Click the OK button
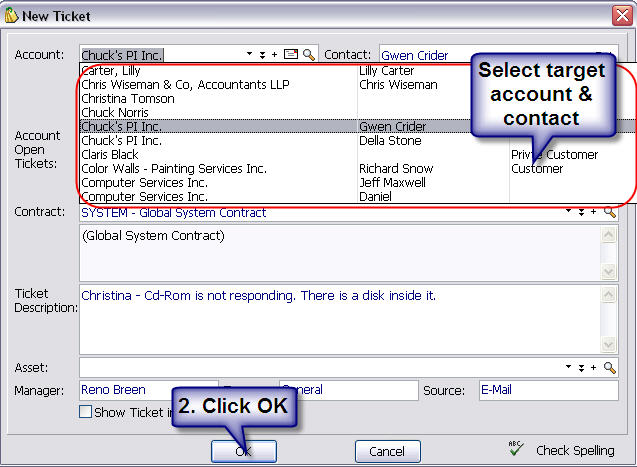The width and height of the screenshot is (637, 467). coord(243,451)
